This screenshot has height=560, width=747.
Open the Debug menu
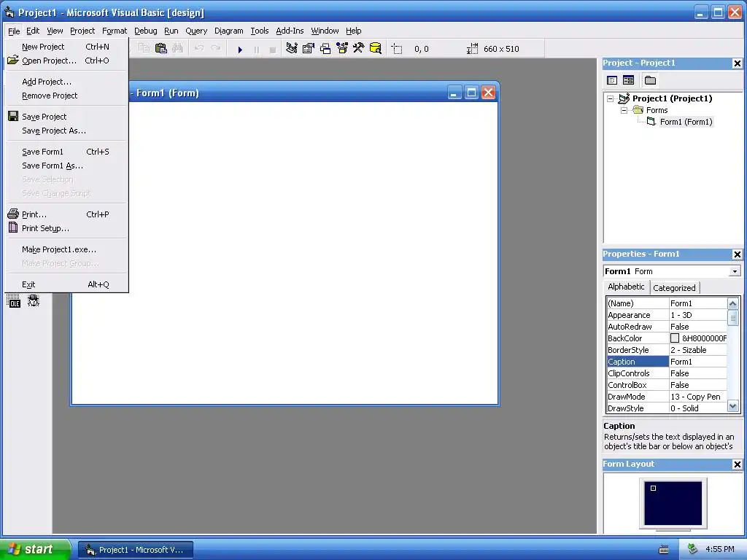point(145,31)
